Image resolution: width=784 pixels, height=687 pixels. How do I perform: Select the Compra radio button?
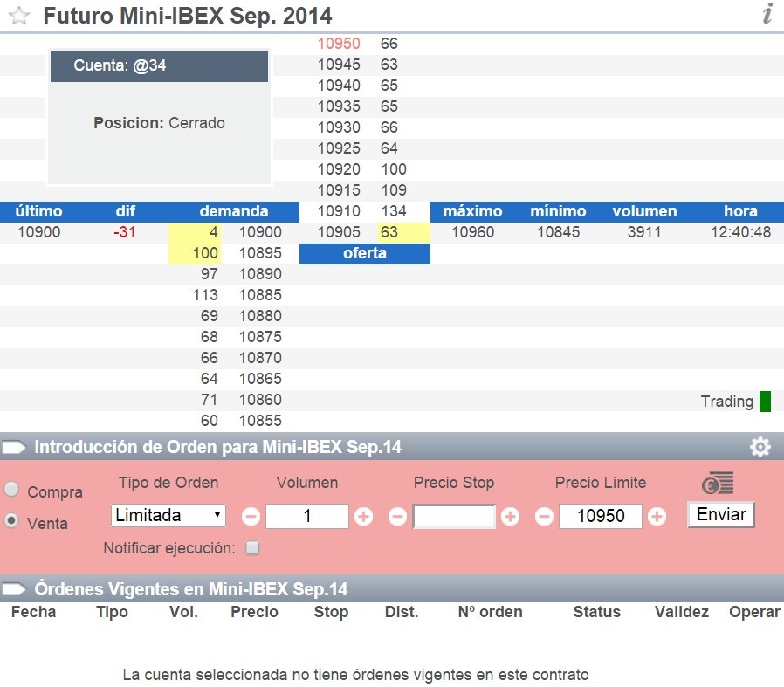click(11, 489)
